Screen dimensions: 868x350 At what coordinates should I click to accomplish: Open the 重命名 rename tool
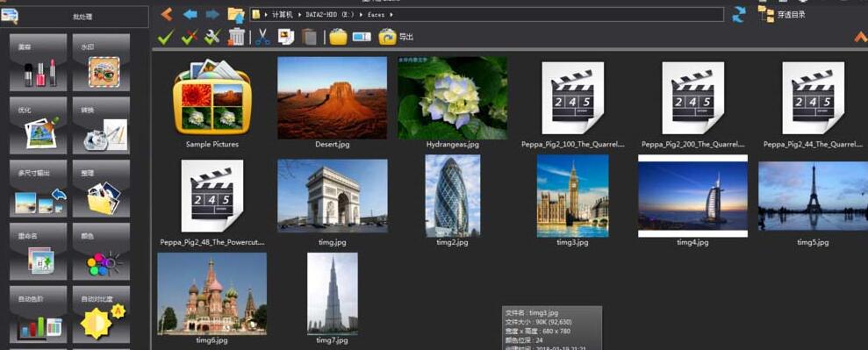pyautogui.click(x=39, y=252)
